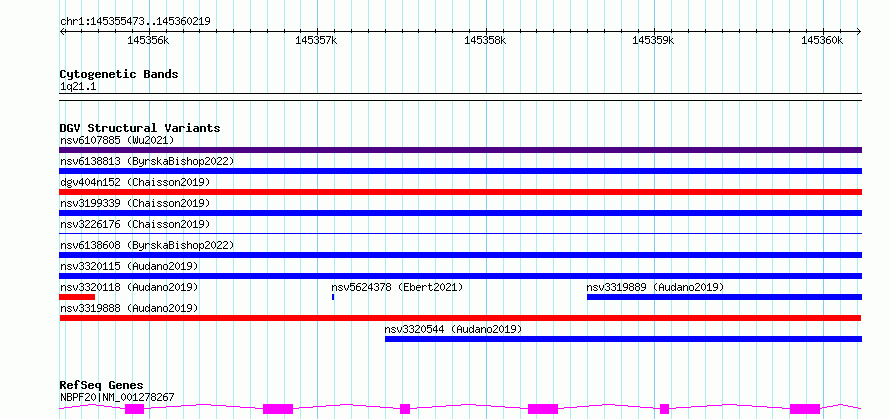890x419 pixels.
Task: Click the tiny nsv5624378 (Ebert2021) blue marker
Action: pos(333,297)
